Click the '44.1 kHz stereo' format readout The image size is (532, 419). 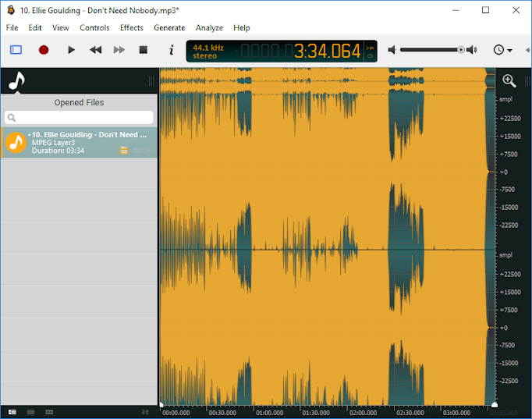[208, 51]
